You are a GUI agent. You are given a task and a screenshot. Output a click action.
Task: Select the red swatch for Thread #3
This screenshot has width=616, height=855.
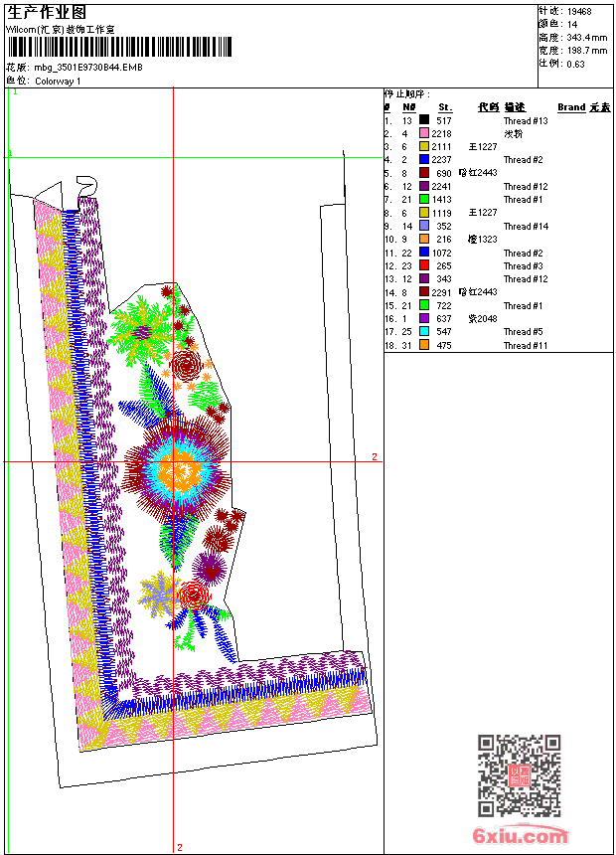tap(423, 265)
